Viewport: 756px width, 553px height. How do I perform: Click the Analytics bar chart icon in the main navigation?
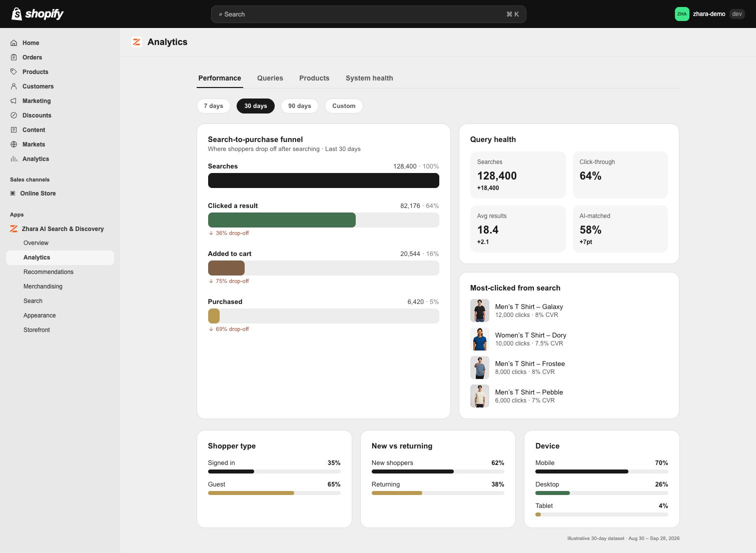pyautogui.click(x=14, y=159)
